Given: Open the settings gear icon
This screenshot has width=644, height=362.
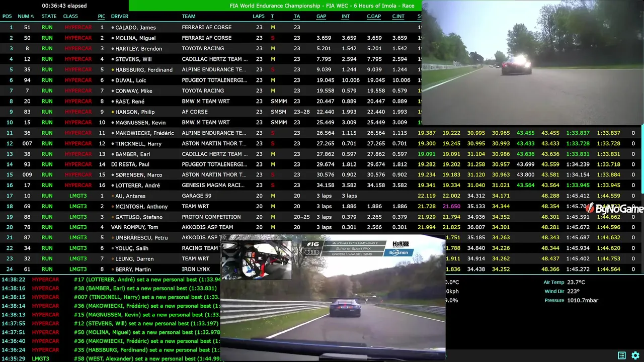Looking at the screenshot, I should click(x=635, y=355).
